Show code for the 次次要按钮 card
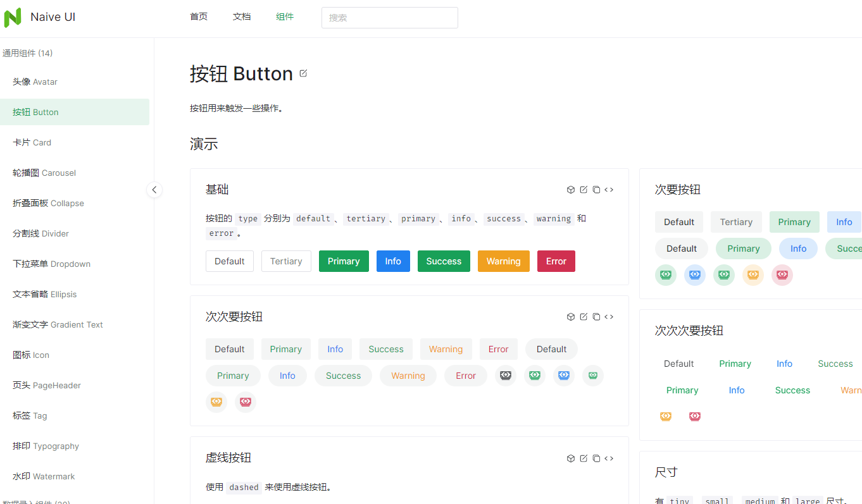 pos(609,317)
